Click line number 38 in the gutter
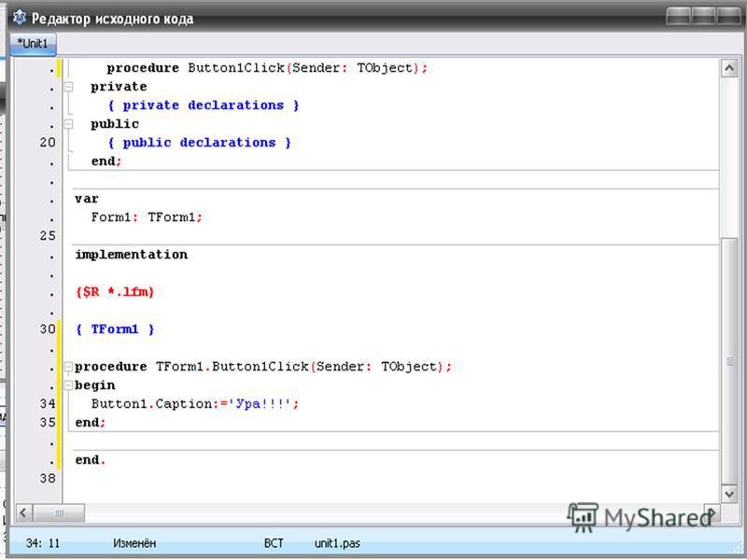747x560 pixels. pyautogui.click(x=48, y=478)
